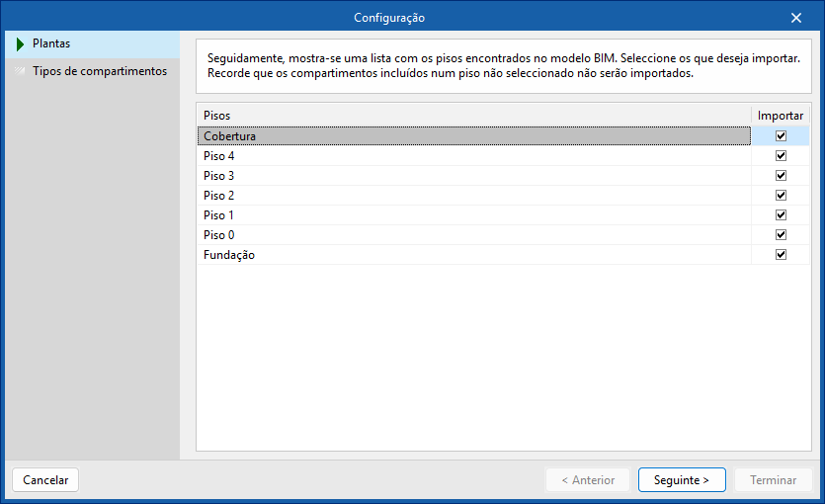Uncheck Importar for Cobertura
Viewport: 825px width, 504px height.
point(781,136)
